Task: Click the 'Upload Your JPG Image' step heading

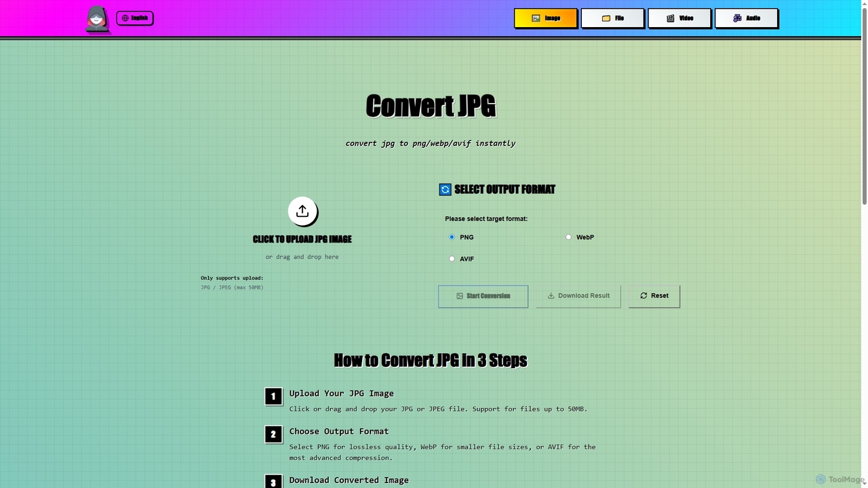Action: [342, 394]
